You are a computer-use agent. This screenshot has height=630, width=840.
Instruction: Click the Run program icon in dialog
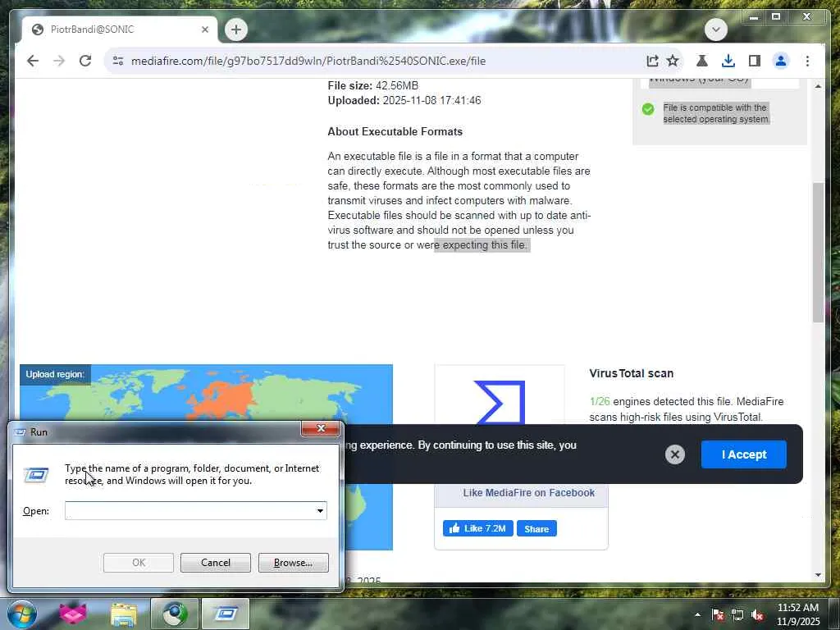coord(36,475)
